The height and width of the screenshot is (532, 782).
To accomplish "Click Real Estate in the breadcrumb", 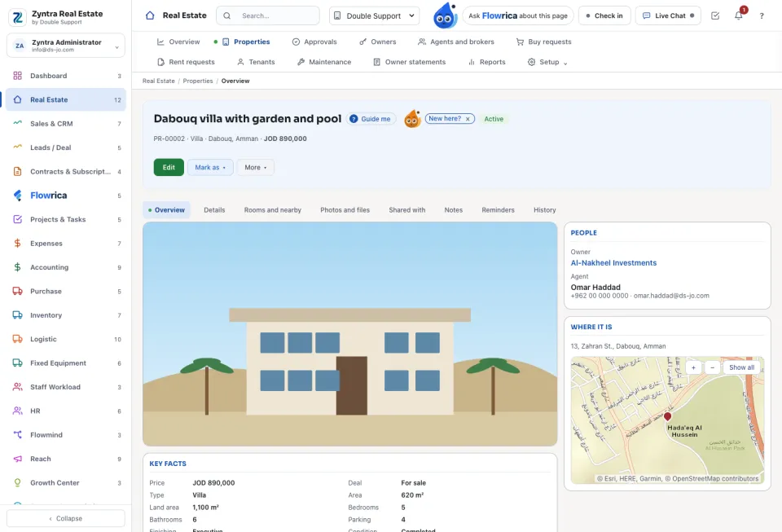I will click(159, 81).
